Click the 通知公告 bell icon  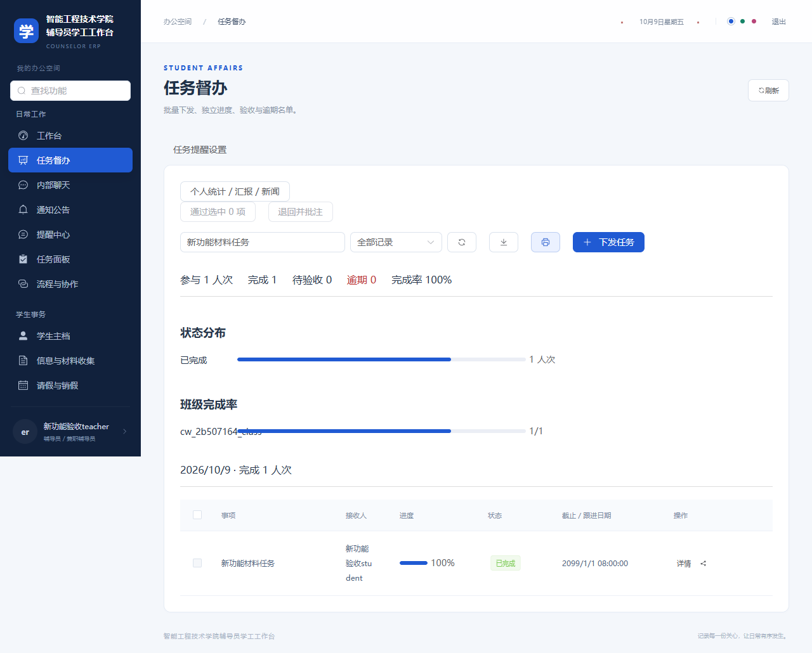click(x=23, y=210)
